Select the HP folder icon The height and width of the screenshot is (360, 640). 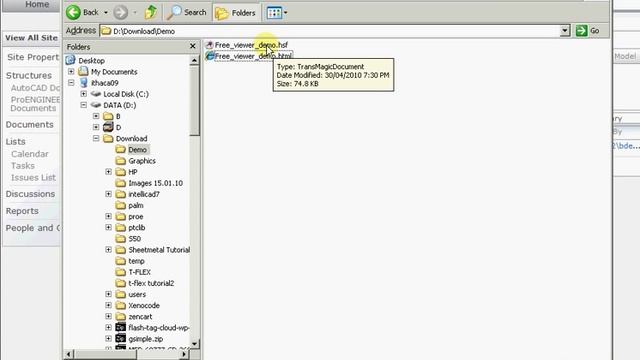(x=120, y=172)
